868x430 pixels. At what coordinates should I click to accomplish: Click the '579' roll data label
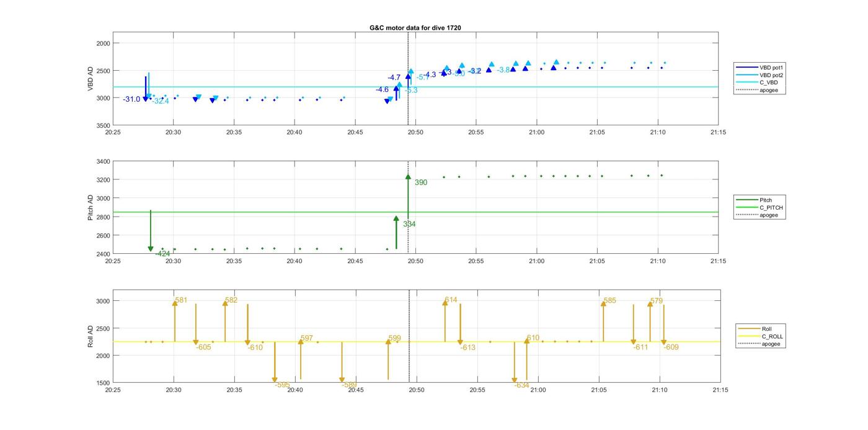(x=657, y=301)
